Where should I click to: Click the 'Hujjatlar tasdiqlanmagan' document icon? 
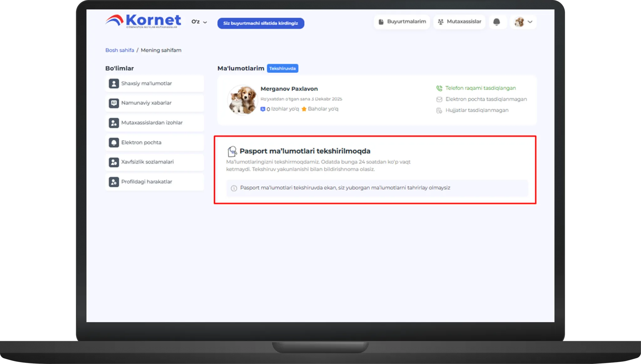pos(439,110)
